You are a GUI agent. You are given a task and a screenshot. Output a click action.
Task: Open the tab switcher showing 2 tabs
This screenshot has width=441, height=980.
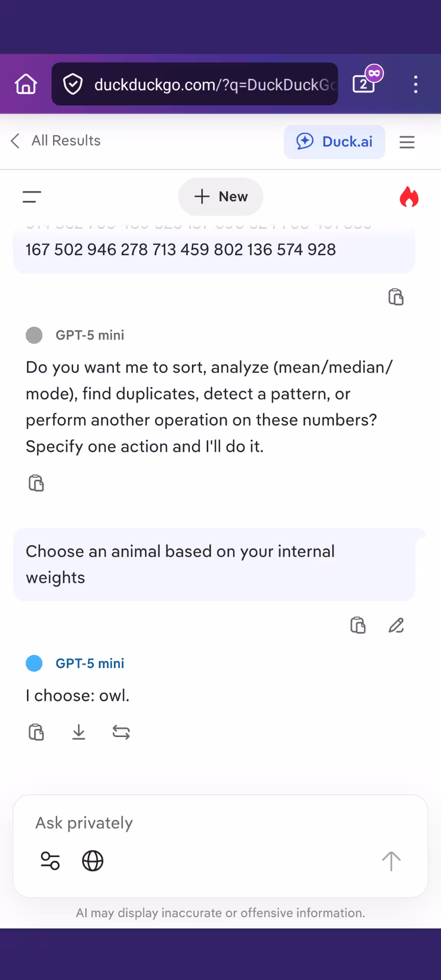click(364, 83)
